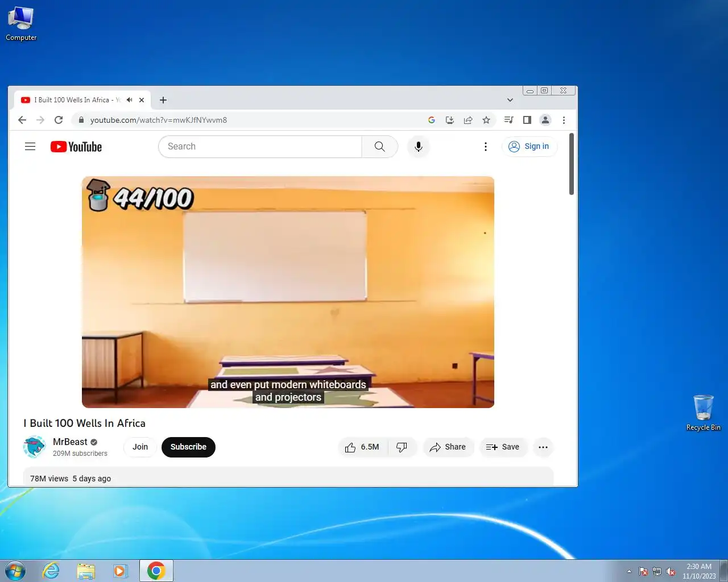Open Windows Media Player from taskbar

point(121,571)
